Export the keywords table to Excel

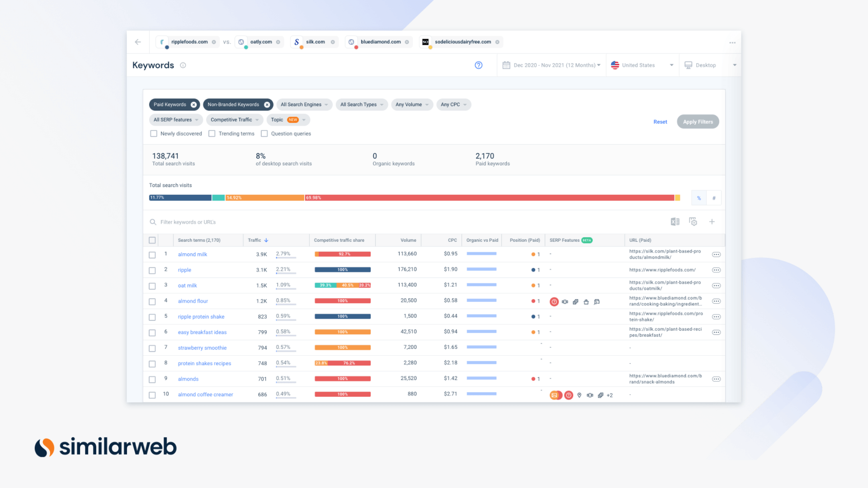click(675, 222)
